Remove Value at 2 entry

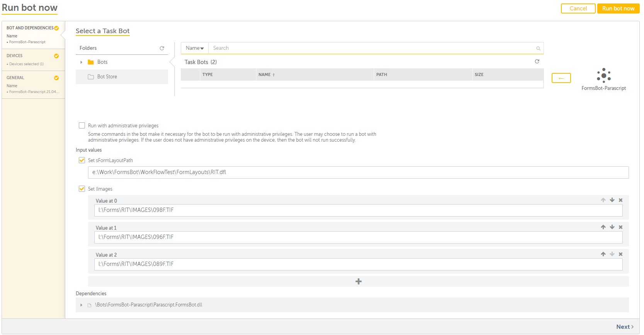621,254
